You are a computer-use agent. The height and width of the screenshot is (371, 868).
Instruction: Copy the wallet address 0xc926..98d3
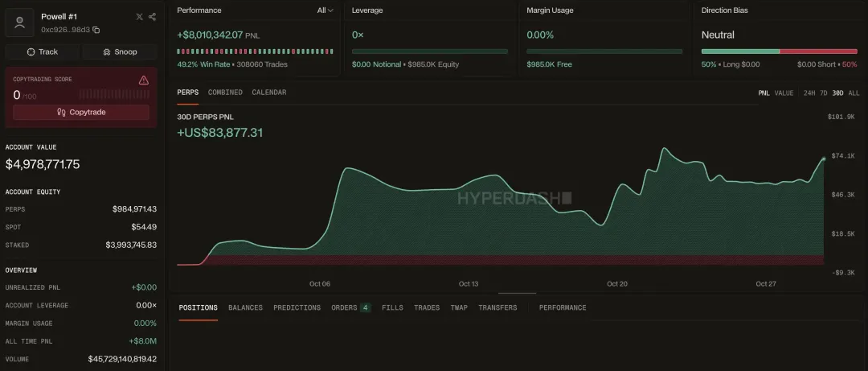coord(96,30)
